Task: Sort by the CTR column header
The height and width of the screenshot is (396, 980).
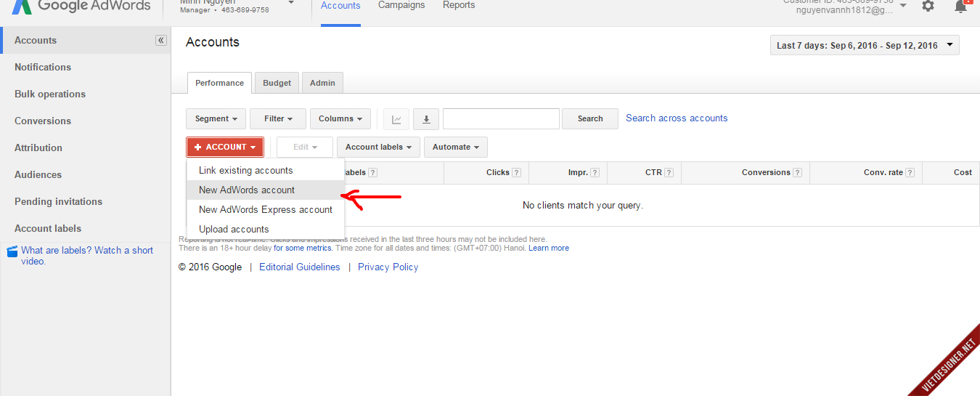Action: (653, 173)
